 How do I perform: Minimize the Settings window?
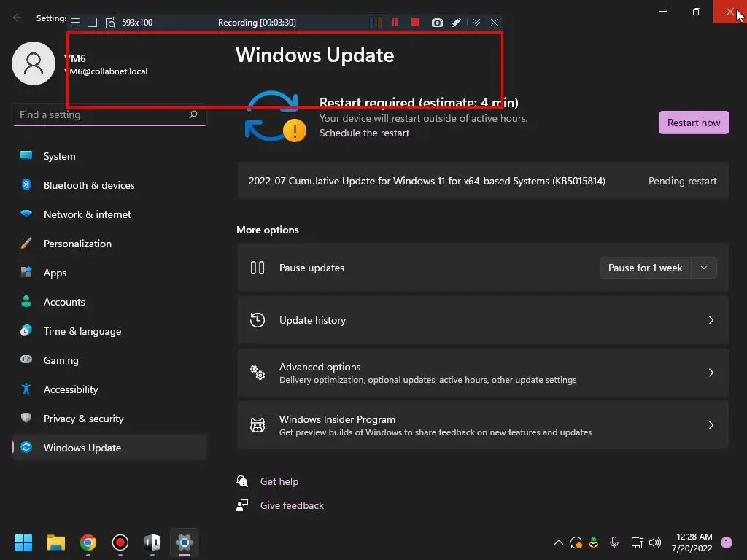coord(662,12)
